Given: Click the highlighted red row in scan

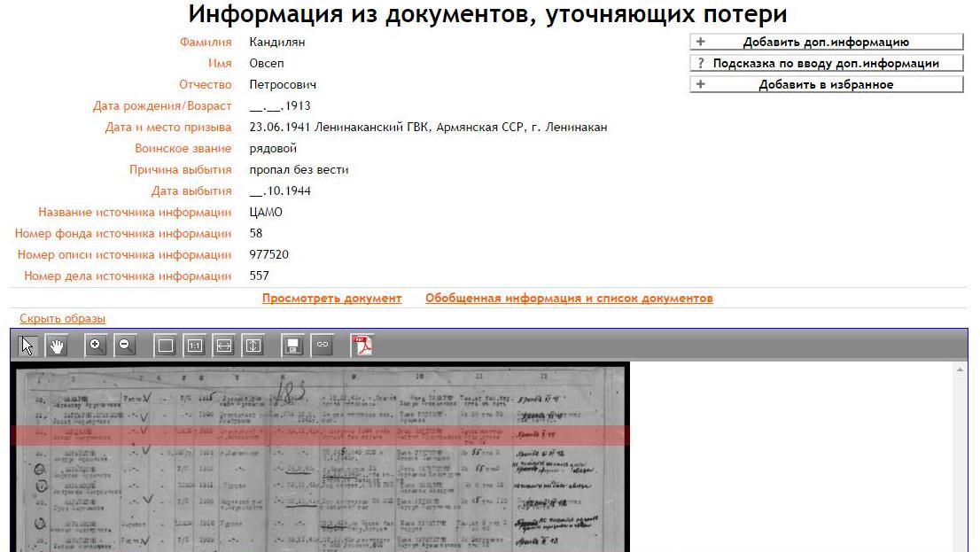Looking at the screenshot, I should coord(319,435).
